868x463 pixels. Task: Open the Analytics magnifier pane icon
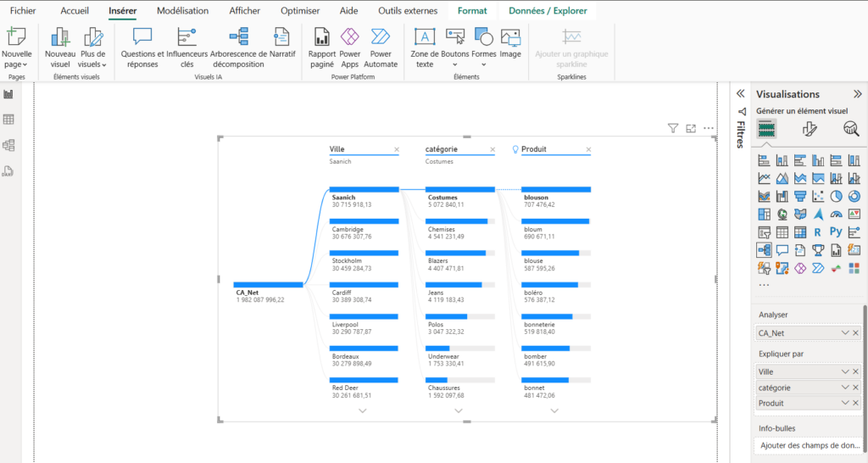850,129
